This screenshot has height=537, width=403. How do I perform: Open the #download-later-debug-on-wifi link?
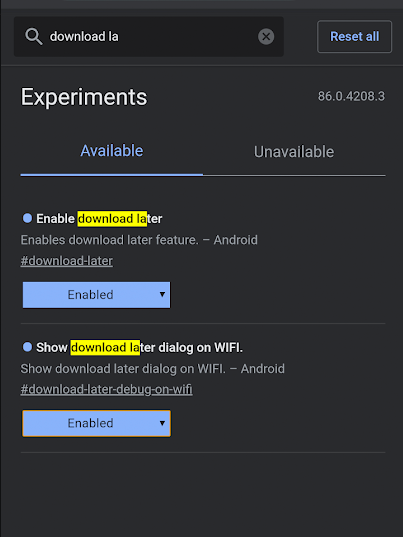tap(106, 390)
